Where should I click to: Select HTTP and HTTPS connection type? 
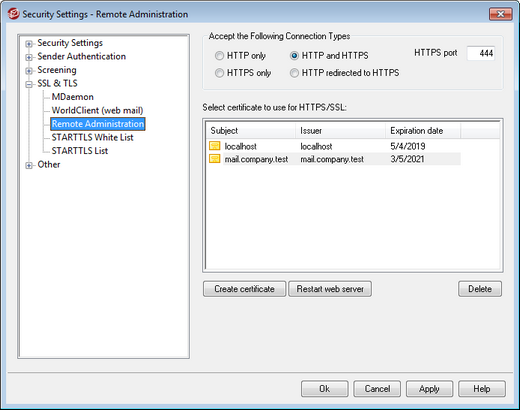point(294,56)
